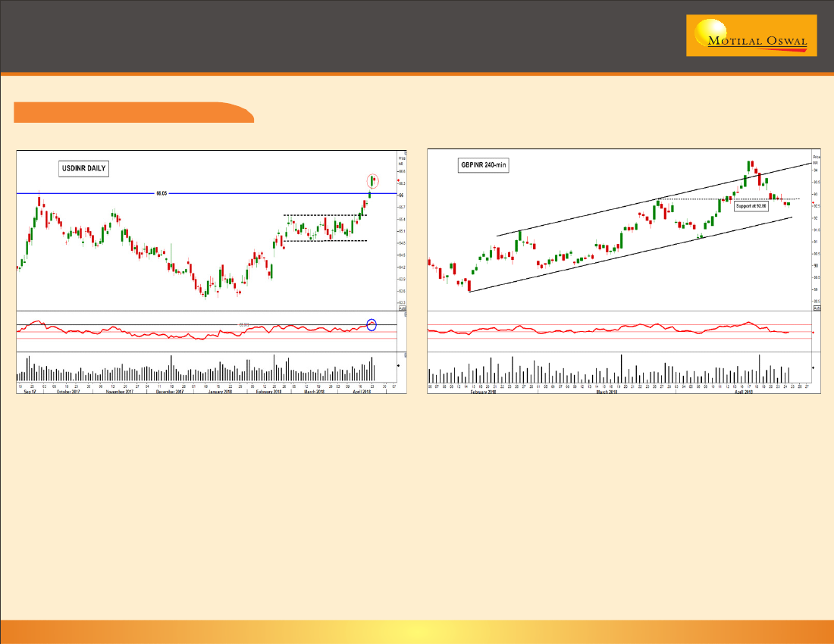Screen dimensions: 834x644
Task: Click the orange section header bar
Action: point(133,112)
